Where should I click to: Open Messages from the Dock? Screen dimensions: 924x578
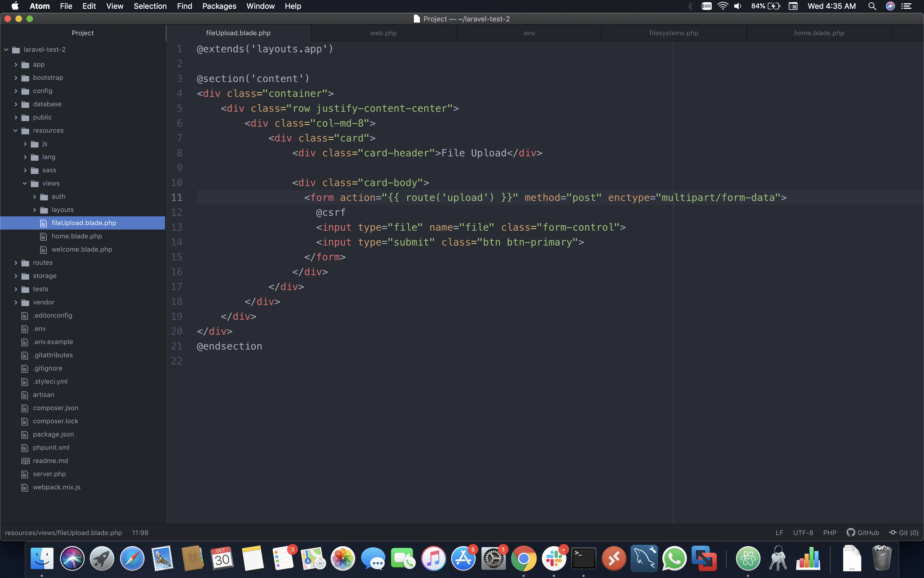pyautogui.click(x=373, y=558)
